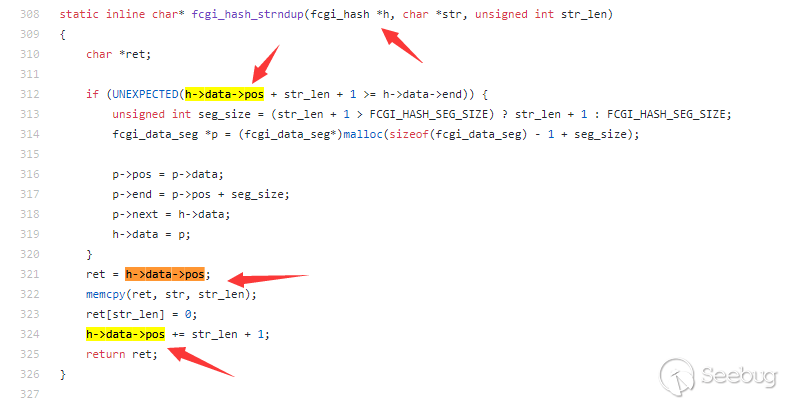Select line number 326
The height and width of the screenshot is (404, 805).
(30, 374)
